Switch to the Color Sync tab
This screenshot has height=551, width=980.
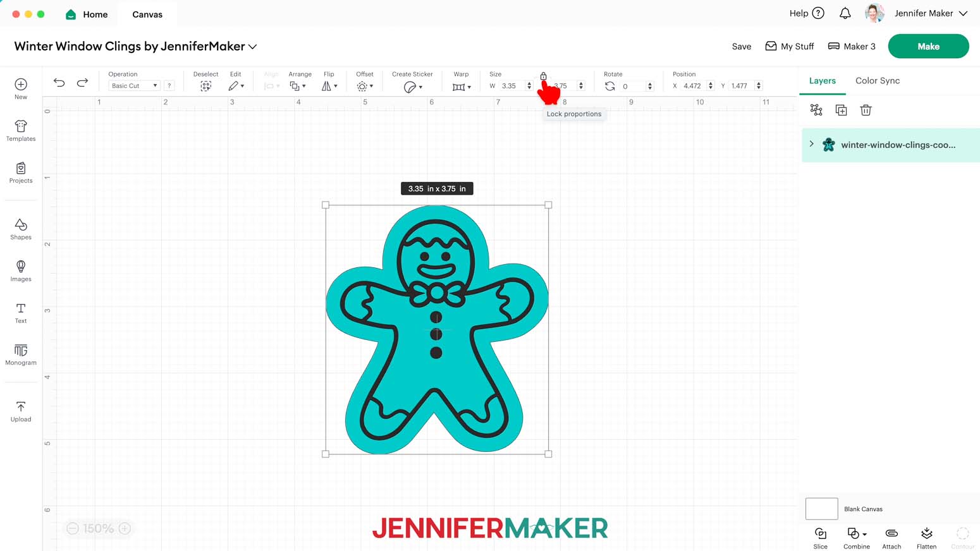[x=877, y=81]
